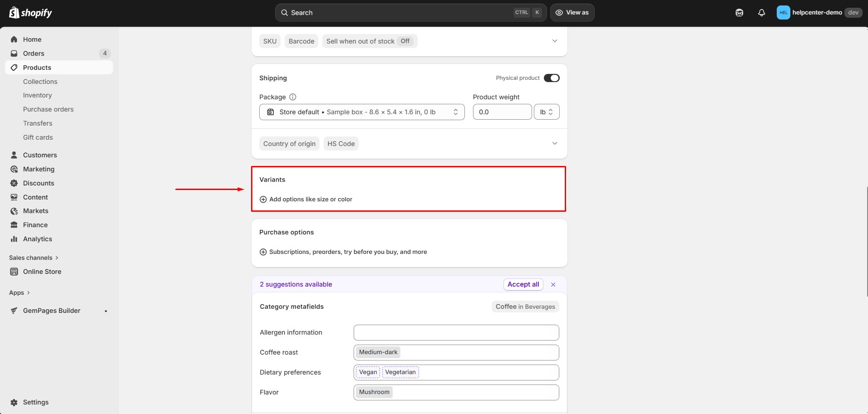Open Home from the sidebar icon

pos(14,39)
